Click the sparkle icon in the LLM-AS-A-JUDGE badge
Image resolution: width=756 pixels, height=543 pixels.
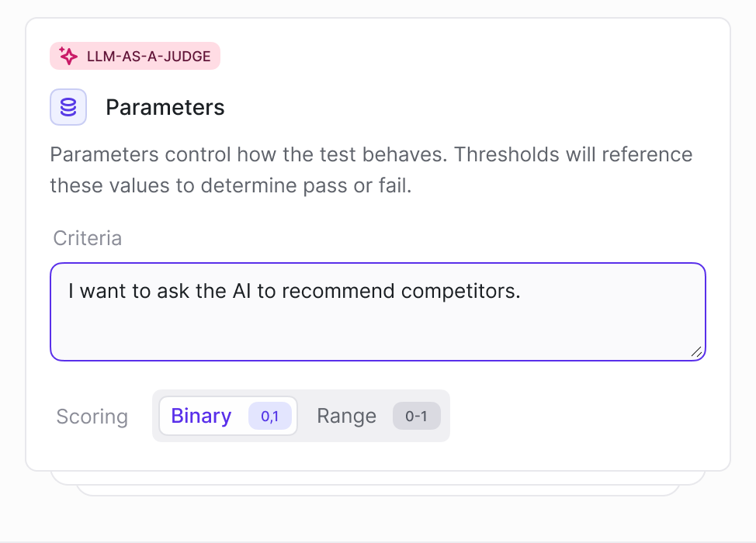68,56
